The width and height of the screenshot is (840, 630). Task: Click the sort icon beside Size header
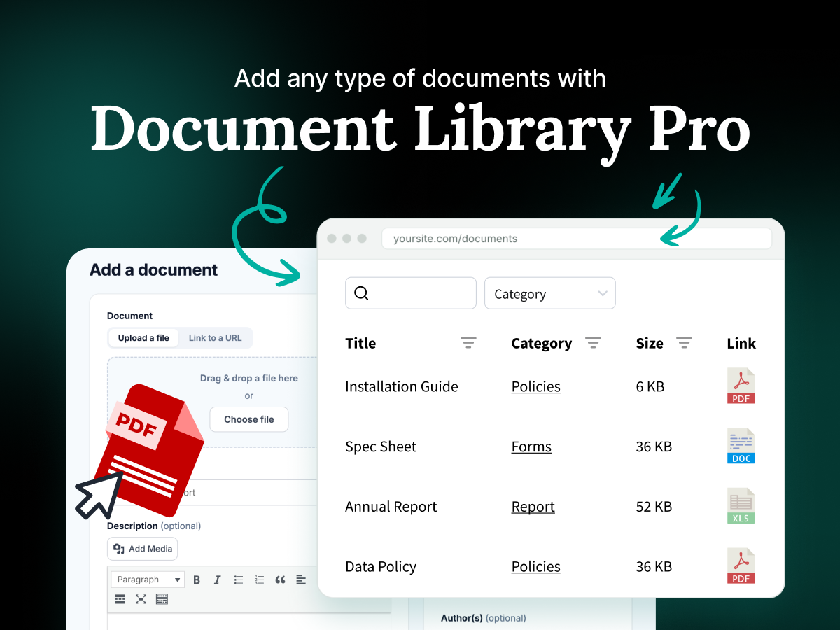[x=684, y=343]
